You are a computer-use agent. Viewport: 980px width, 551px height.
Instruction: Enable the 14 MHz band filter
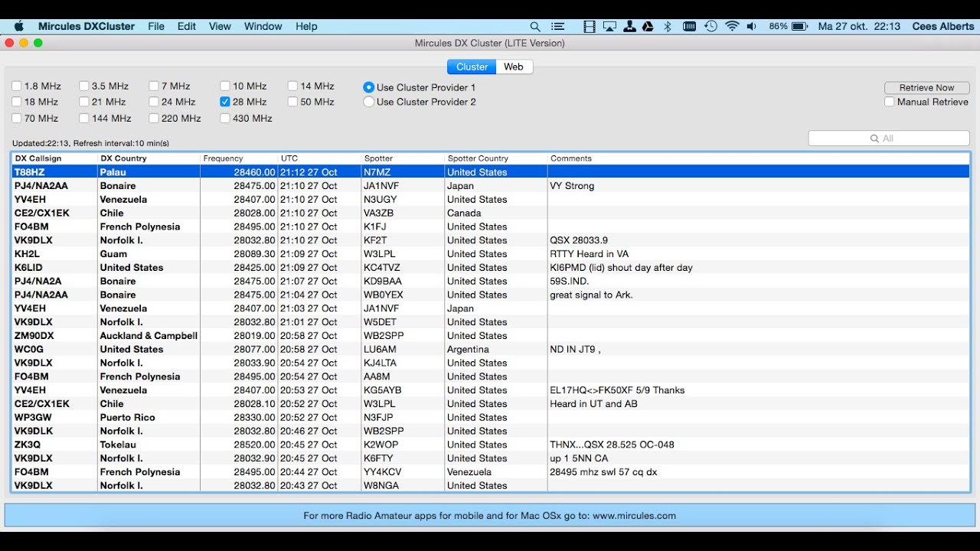pos(293,86)
